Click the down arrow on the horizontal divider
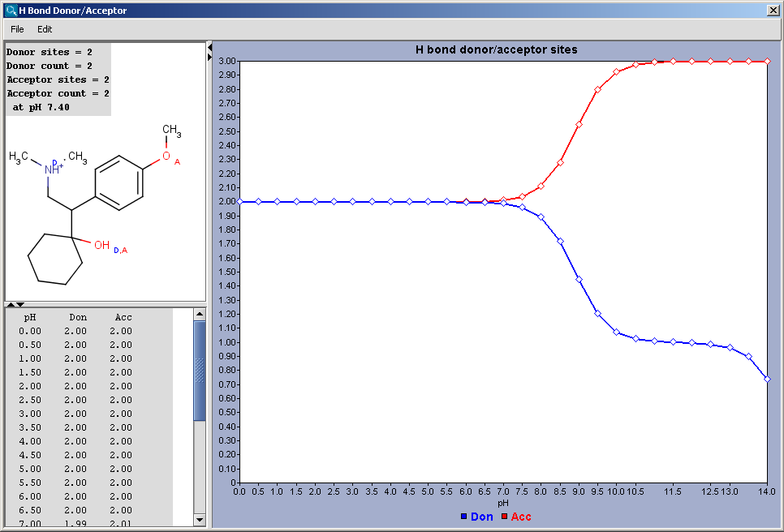The image size is (784, 532). coord(20,304)
